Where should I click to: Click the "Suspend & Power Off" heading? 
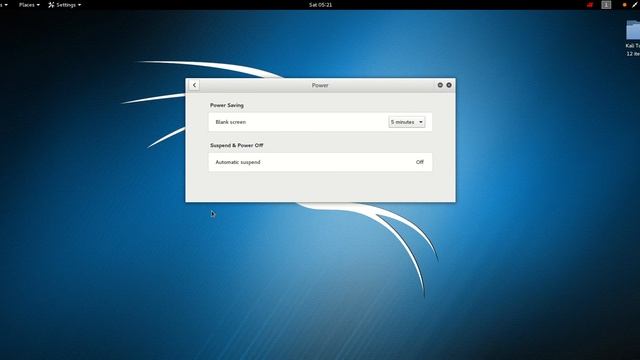click(237, 145)
